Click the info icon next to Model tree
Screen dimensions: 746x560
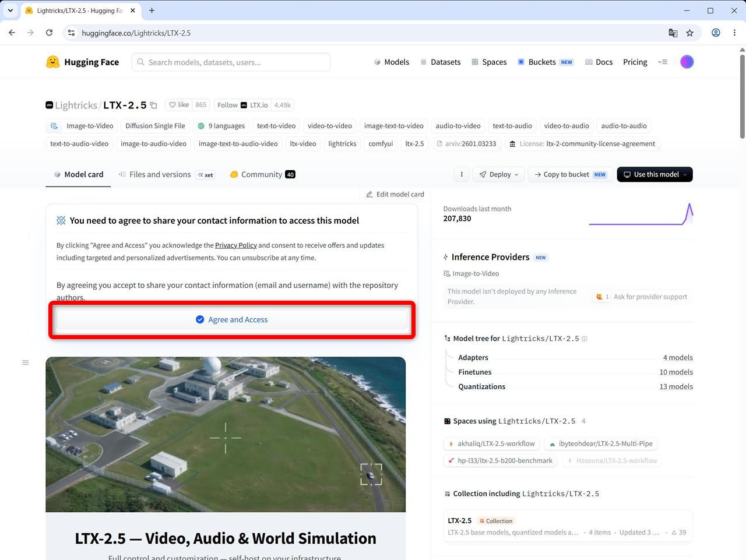(585, 339)
